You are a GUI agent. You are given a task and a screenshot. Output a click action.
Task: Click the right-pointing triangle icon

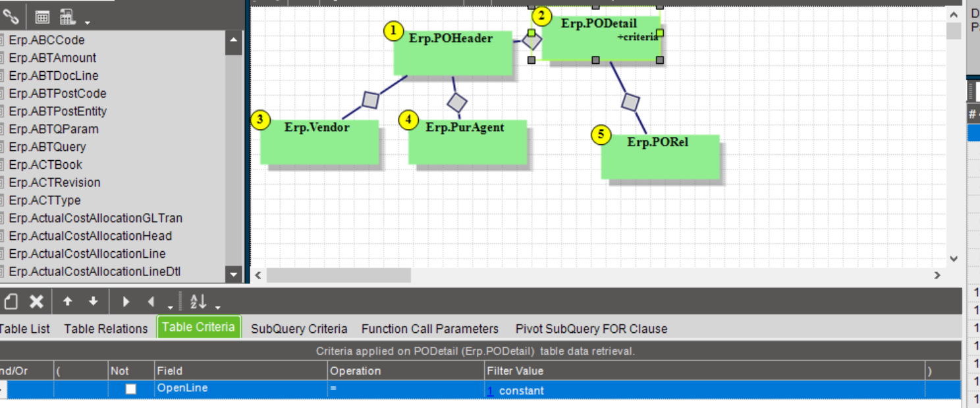click(126, 302)
